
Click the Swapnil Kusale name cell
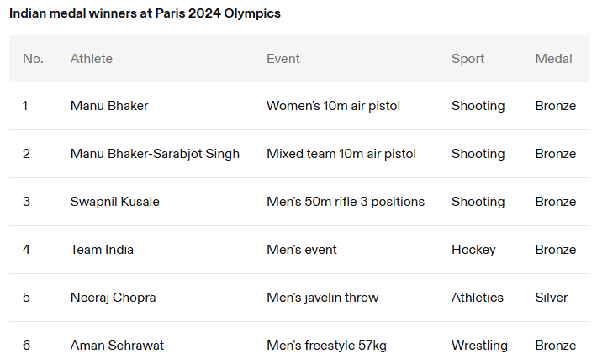115,202
